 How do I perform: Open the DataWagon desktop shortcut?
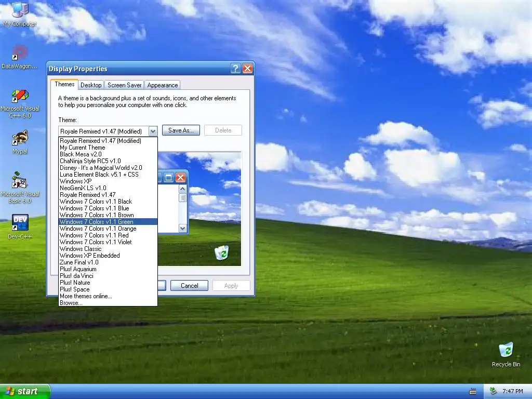click(20, 57)
